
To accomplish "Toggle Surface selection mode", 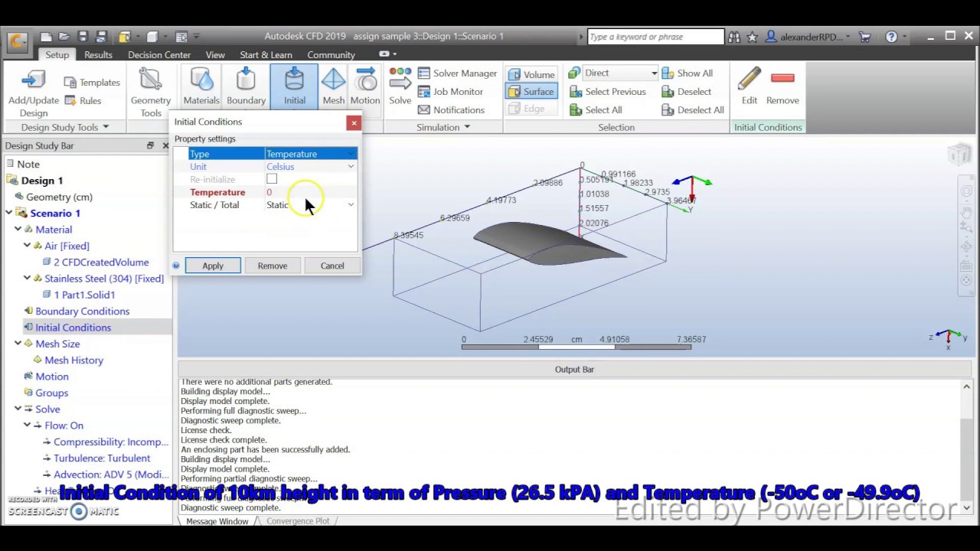I will [531, 91].
